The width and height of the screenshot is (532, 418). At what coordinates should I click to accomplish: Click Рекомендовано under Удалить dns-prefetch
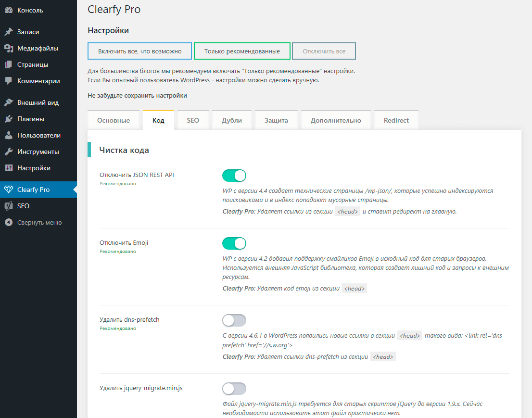tap(118, 329)
